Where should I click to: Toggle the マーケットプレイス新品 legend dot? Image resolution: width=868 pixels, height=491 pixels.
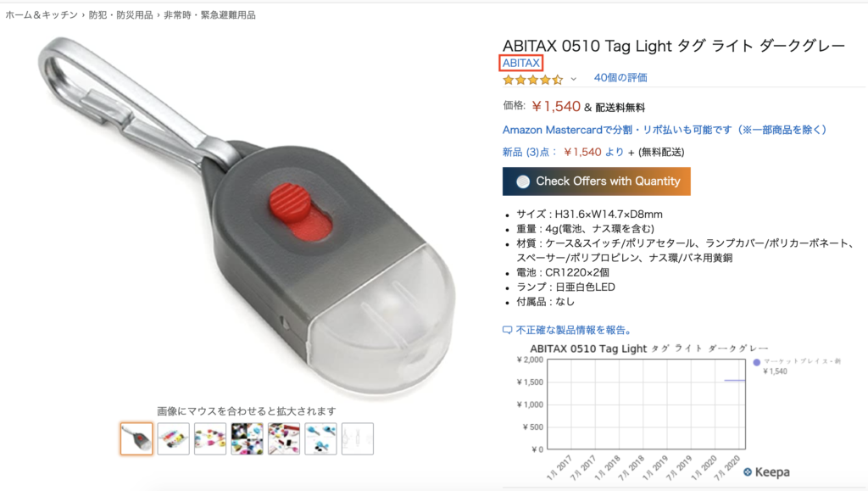click(757, 362)
